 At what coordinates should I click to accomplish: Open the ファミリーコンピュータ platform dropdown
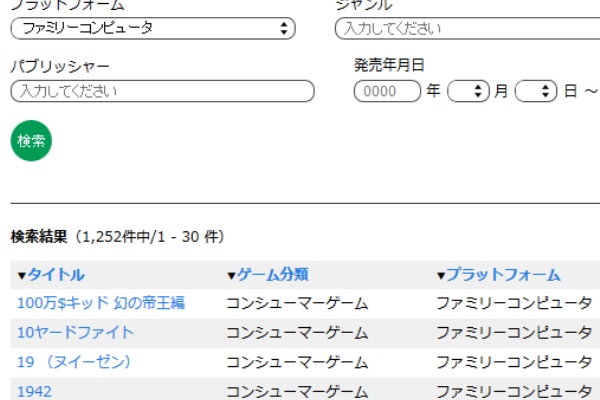pyautogui.click(x=153, y=28)
